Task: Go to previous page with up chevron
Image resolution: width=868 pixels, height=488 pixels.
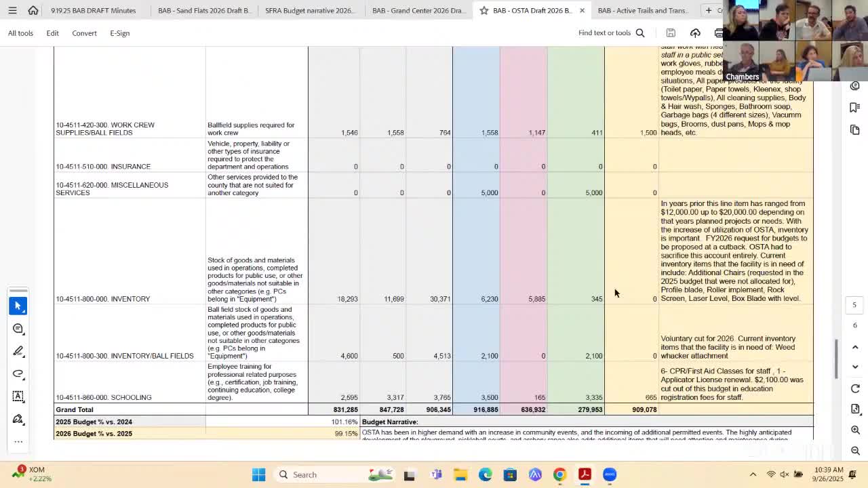Action: point(855,347)
